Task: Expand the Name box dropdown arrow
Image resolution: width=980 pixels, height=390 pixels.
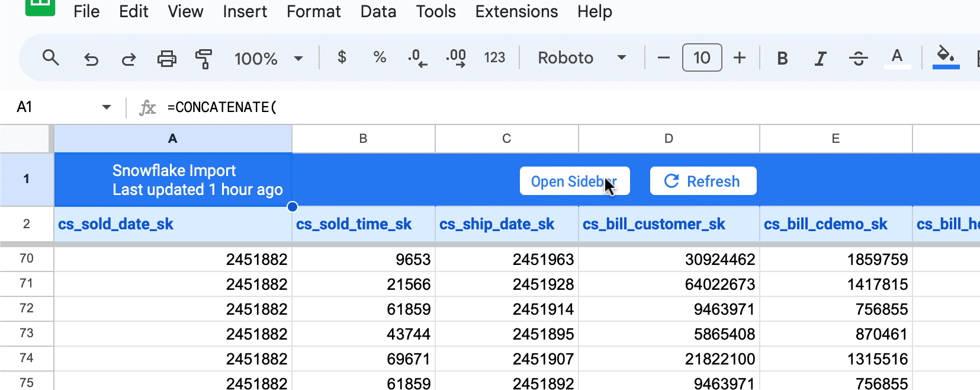Action: (107, 107)
